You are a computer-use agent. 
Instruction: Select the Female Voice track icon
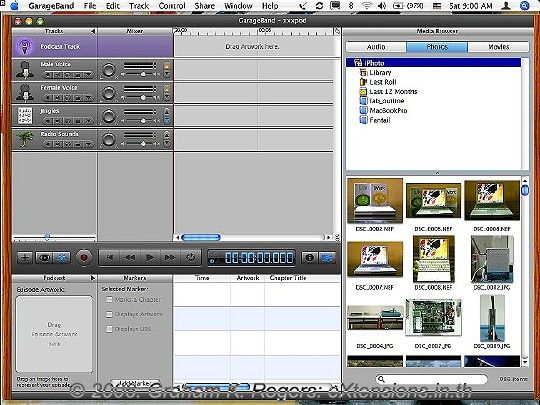coord(25,93)
